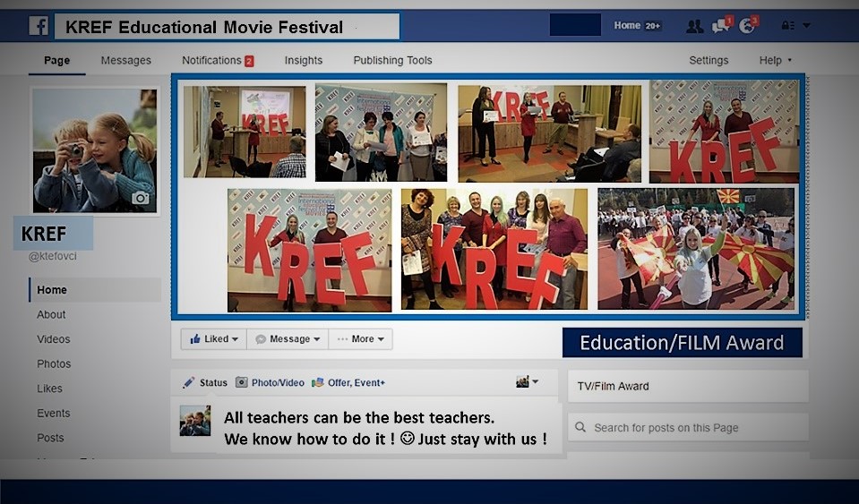Click the page profile picture of children
859x504 pixels.
coord(95,150)
